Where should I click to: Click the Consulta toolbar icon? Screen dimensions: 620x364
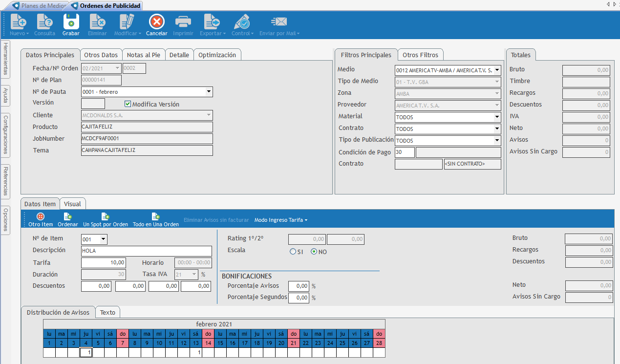(44, 22)
